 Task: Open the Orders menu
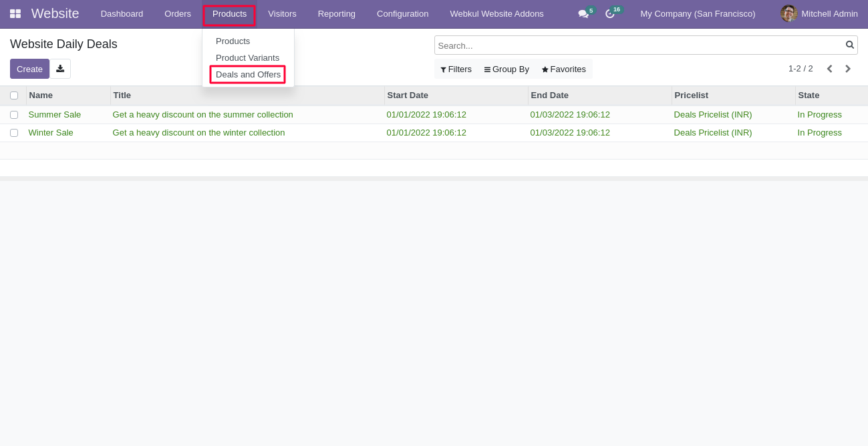(178, 13)
